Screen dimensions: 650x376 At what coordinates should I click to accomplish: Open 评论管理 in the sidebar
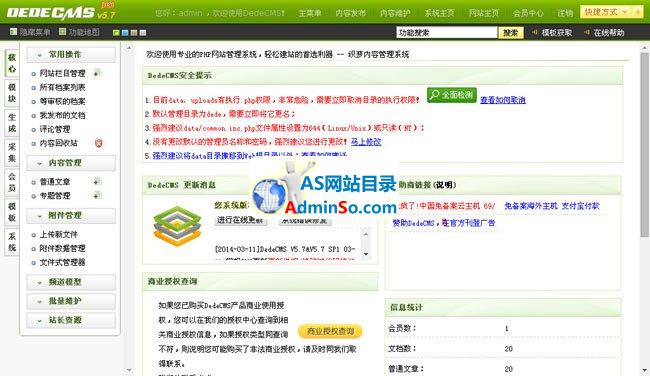click(55, 129)
